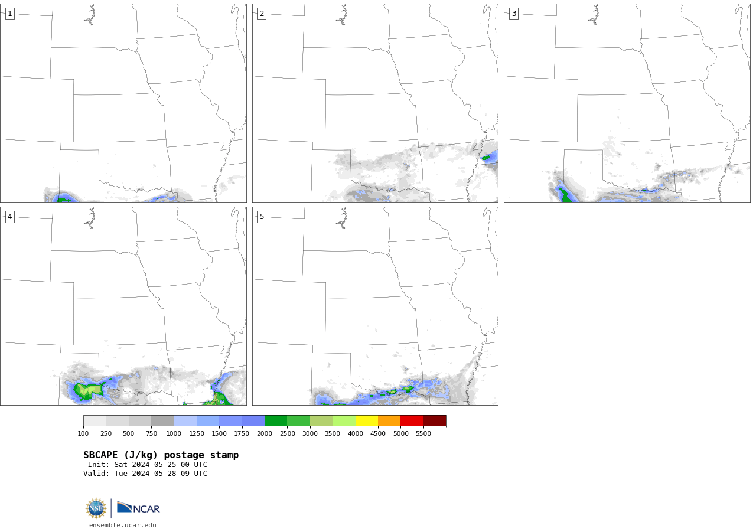Pick the red 5000-5500 colorbar swatch
The height and width of the screenshot is (532, 756).
[x=412, y=420]
